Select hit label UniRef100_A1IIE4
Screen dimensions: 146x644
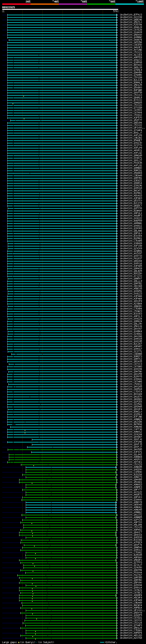tap(131, 55)
